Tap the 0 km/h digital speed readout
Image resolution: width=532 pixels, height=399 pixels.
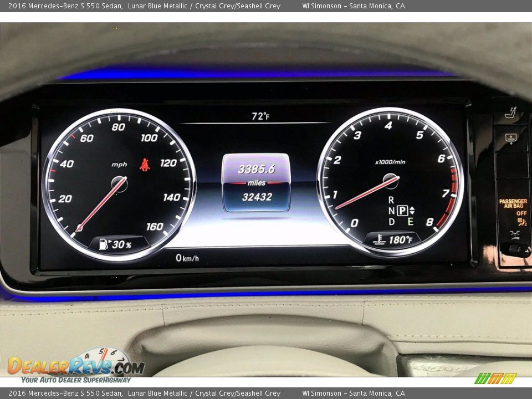[187, 258]
